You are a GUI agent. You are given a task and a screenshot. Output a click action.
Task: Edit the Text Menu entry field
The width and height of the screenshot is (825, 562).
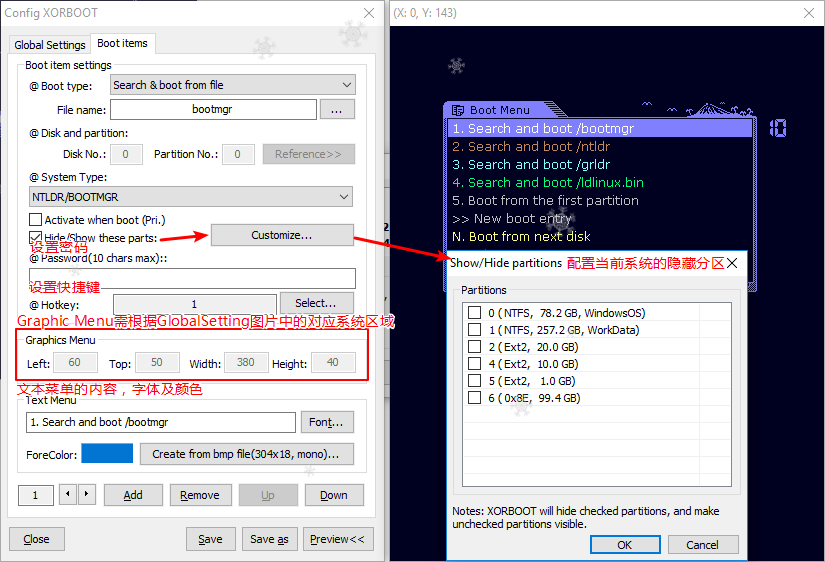pyautogui.click(x=160, y=422)
